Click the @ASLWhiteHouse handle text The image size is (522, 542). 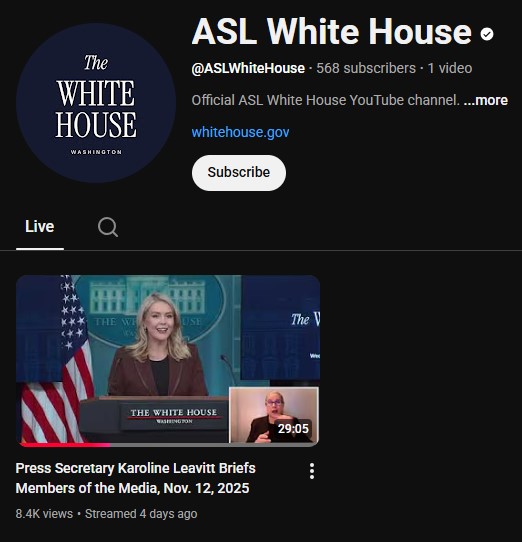(x=248, y=68)
